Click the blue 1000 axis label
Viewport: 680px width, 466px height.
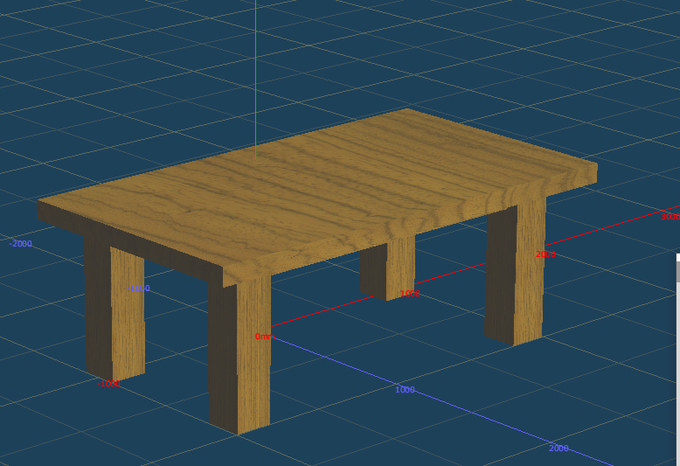click(405, 390)
